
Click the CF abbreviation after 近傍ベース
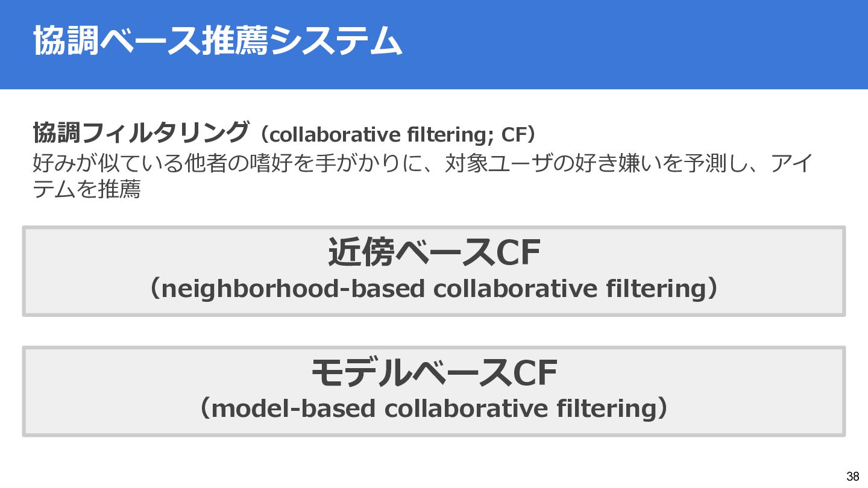(517, 252)
